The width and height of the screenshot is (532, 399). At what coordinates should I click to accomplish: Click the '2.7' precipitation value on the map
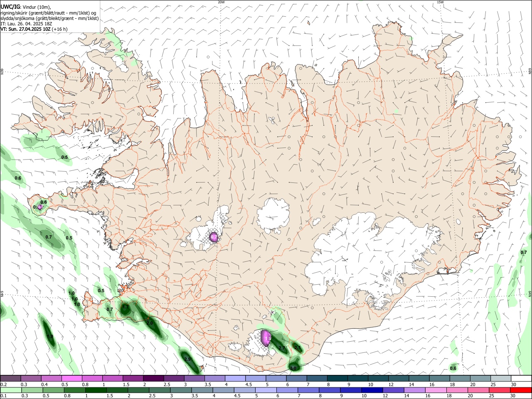click(x=282, y=348)
